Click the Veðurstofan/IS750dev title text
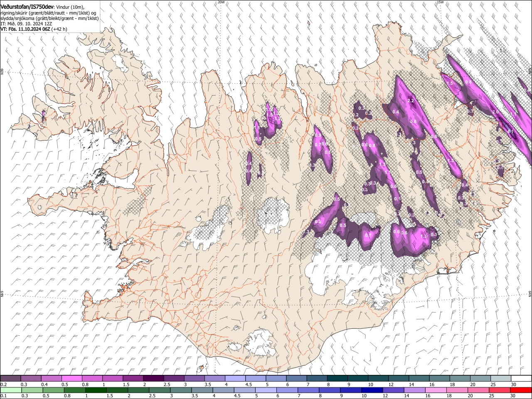 [27, 7]
